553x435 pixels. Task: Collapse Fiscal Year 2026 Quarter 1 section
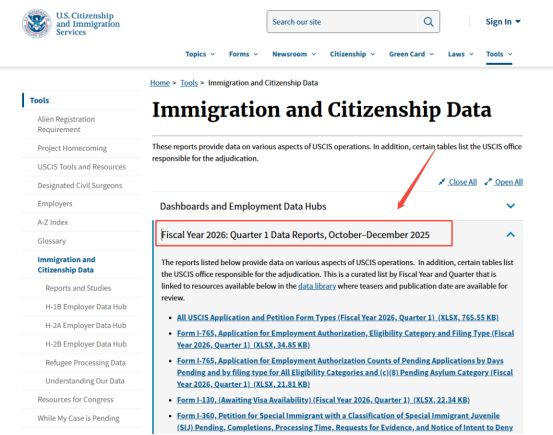pos(510,235)
